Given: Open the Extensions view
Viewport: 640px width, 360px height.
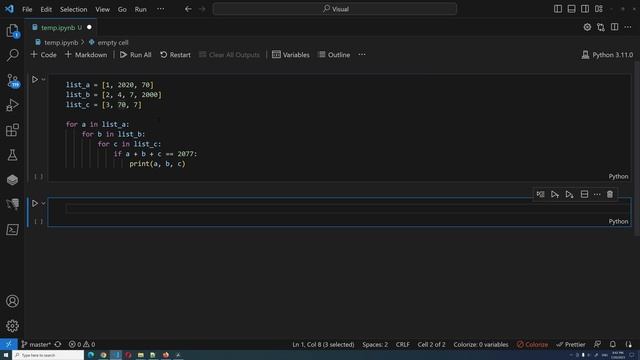Looking at the screenshot, I should pyautogui.click(x=12, y=130).
